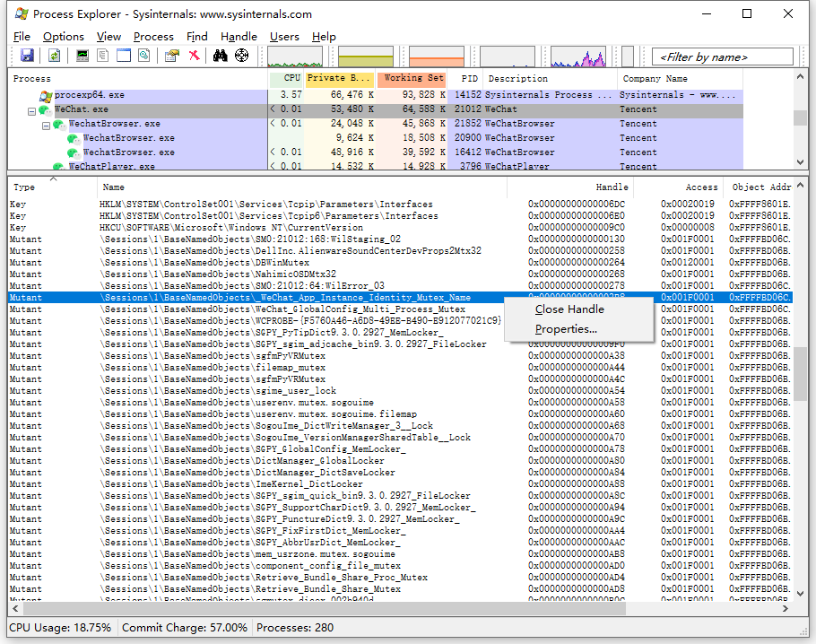
Task: Choose Properties... from context menu
Action: pyautogui.click(x=578, y=329)
